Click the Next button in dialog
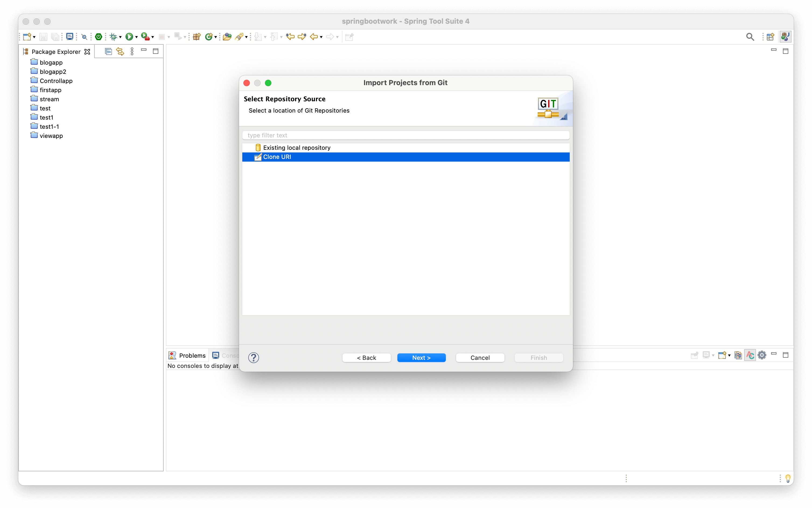The height and width of the screenshot is (508, 812). point(421,357)
